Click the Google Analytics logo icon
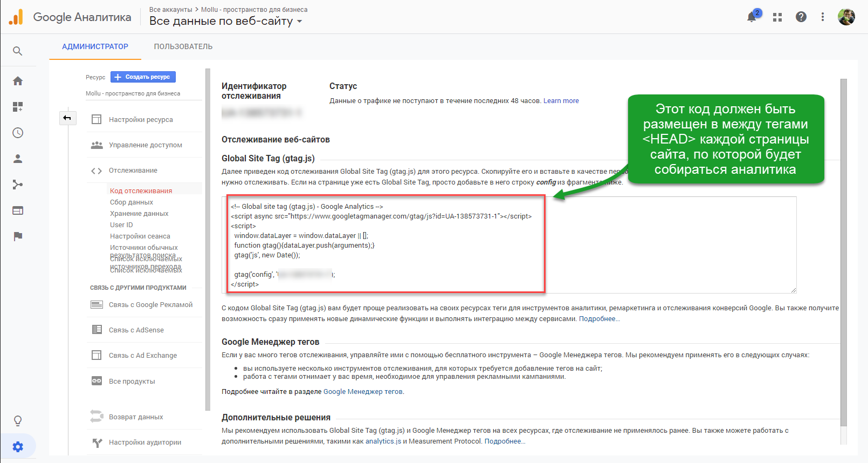The width and height of the screenshot is (868, 463). (16, 17)
